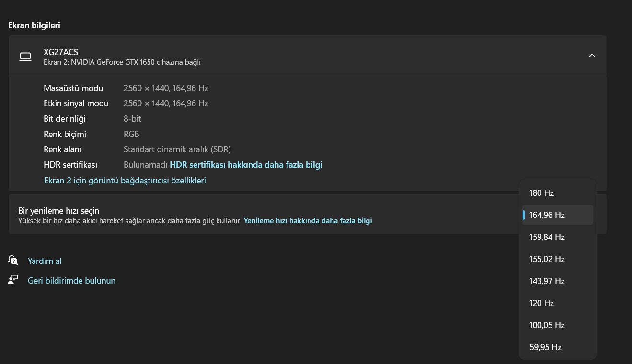Click the Bir yenileme hızı seçin label

[58, 211]
